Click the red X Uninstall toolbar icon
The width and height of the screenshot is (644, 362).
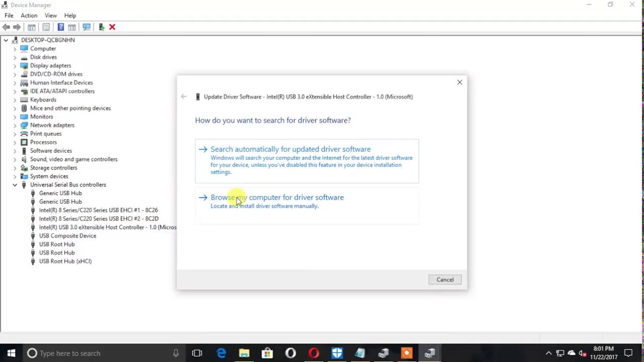coord(112,27)
